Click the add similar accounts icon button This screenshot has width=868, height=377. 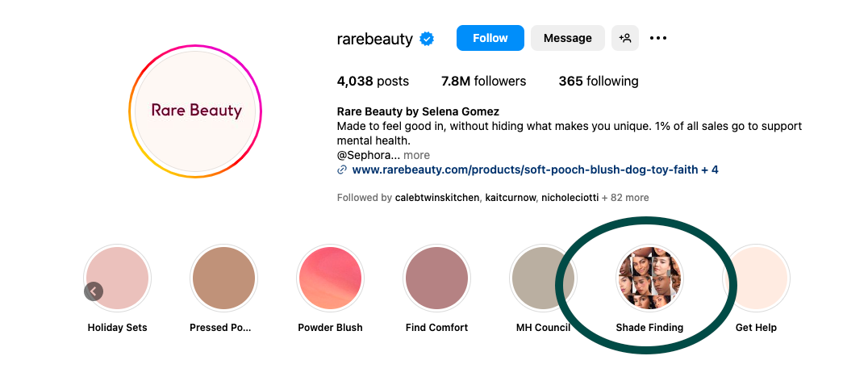click(624, 38)
